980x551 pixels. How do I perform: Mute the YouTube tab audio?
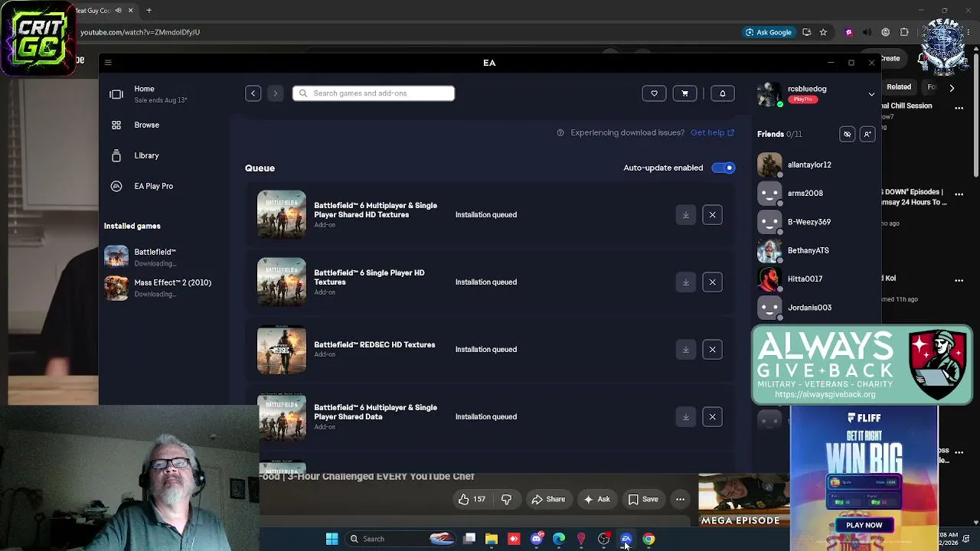coord(118,11)
